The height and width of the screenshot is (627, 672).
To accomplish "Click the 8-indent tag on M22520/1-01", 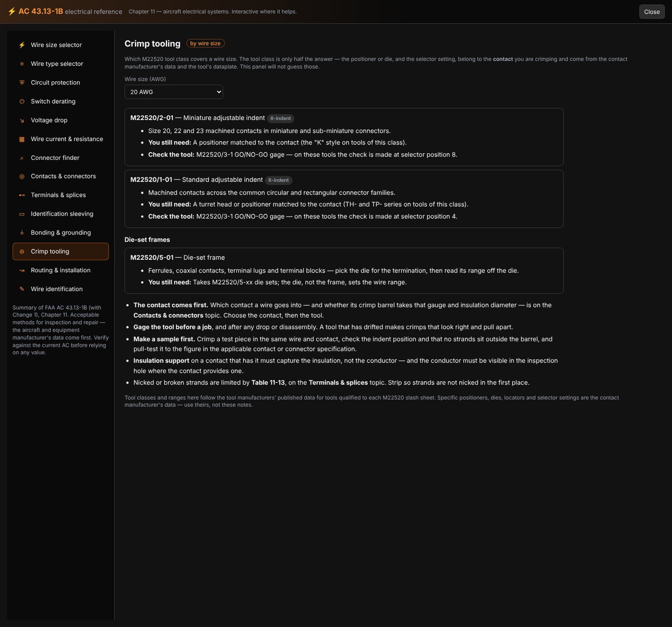I will 278,181.
